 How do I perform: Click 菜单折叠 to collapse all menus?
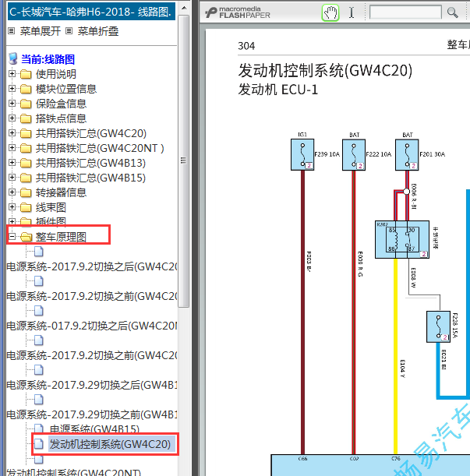[x=98, y=31]
